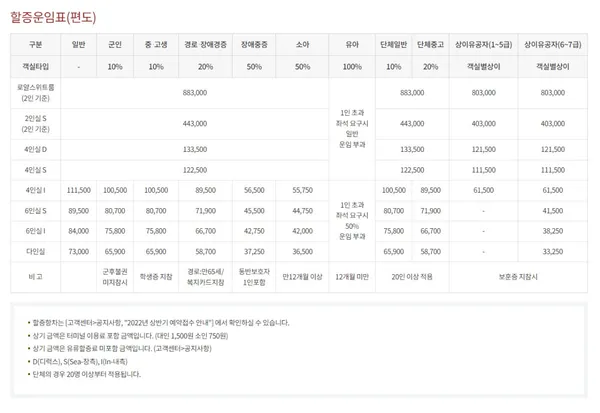Select the 45,500 fare in 6인실 S row

254,211
